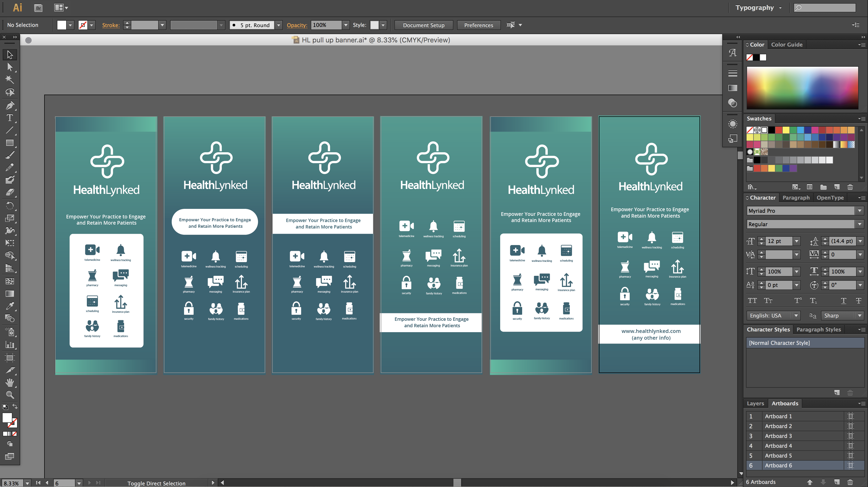This screenshot has width=868, height=487.
Task: Delete artboard with trash icon in Artboards panel
Action: [850, 482]
